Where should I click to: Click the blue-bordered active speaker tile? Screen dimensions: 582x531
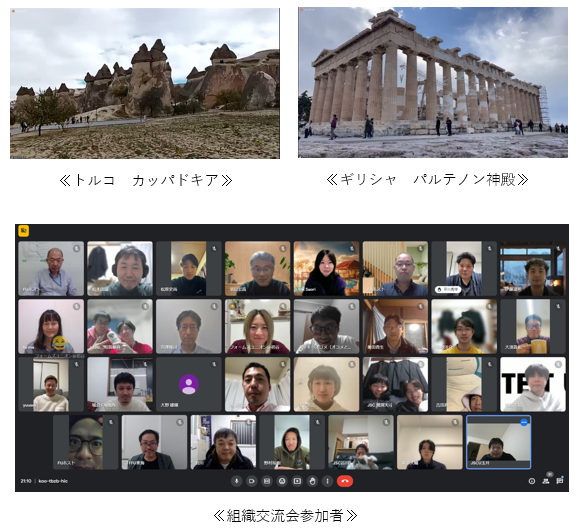pyautogui.click(x=498, y=442)
